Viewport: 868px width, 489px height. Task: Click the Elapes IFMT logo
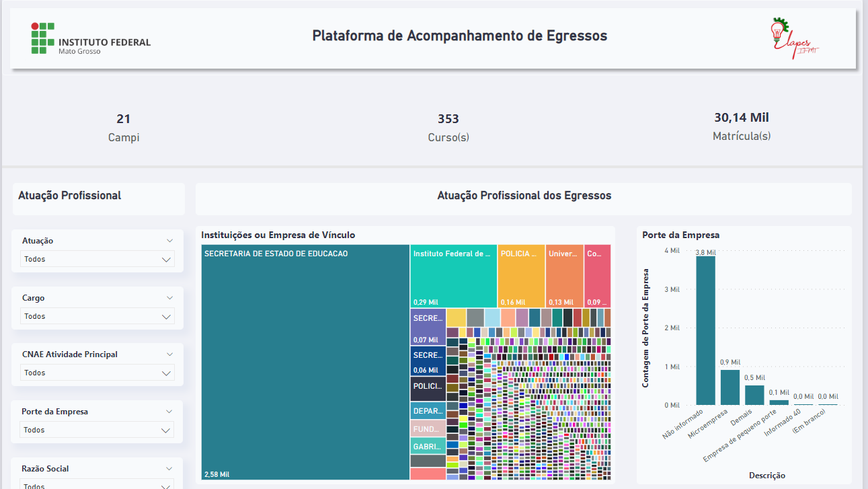point(795,38)
